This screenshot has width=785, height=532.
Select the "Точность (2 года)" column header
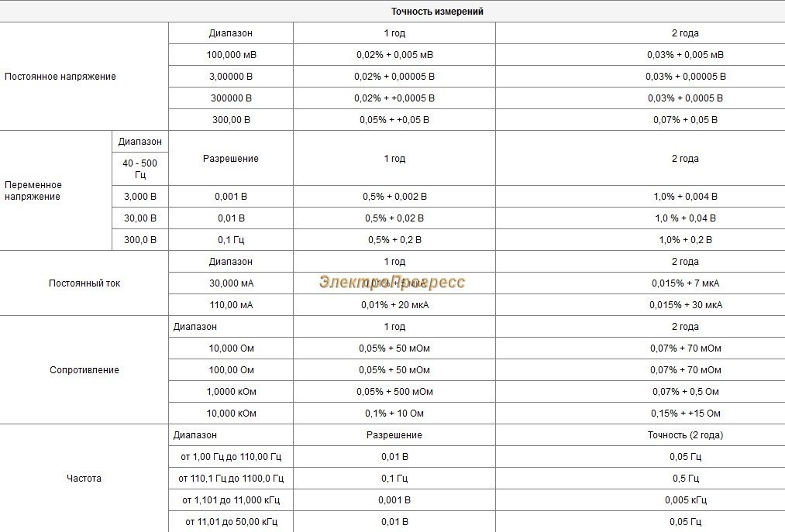pyautogui.click(x=685, y=435)
